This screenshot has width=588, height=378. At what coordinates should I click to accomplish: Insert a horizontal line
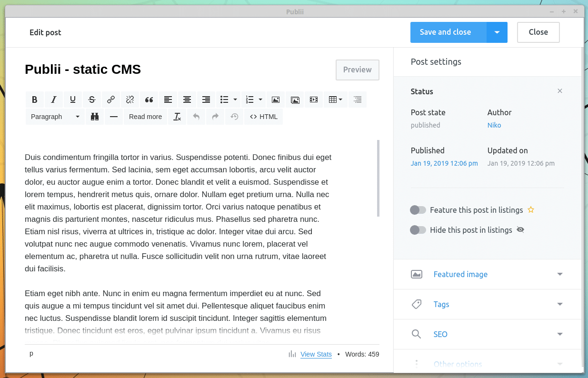pyautogui.click(x=114, y=117)
